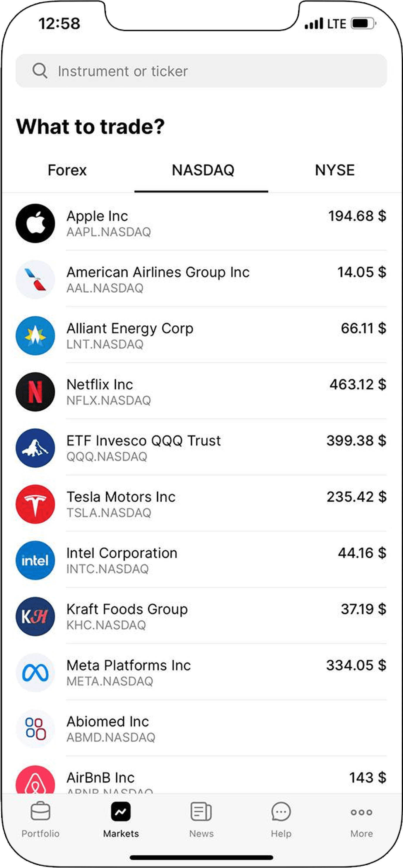This screenshot has height=868, width=403.
Task: Switch to the Forex tab
Action: pyautogui.click(x=67, y=170)
